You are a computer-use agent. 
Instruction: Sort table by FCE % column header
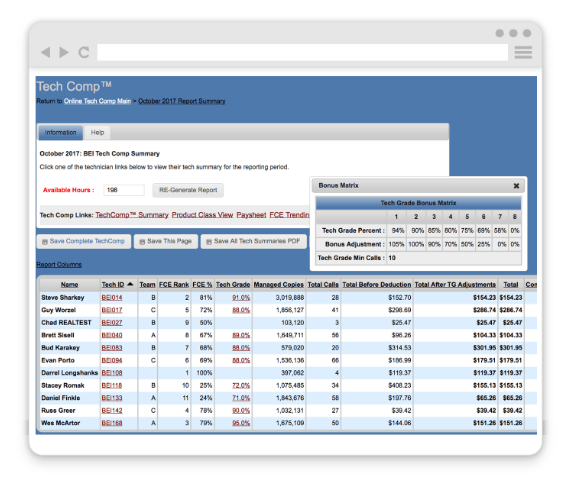coord(202,285)
